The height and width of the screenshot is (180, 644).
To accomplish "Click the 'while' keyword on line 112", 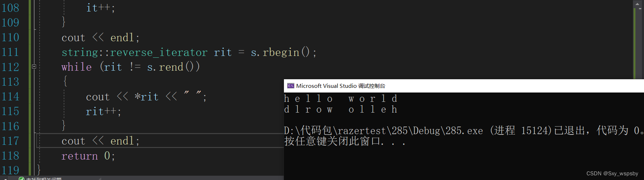I will (x=76, y=67).
